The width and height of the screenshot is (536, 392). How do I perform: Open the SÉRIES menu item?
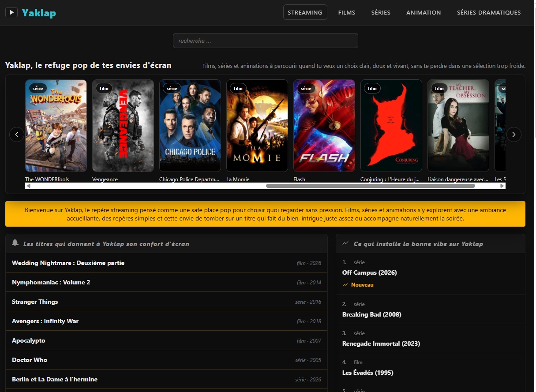(381, 12)
